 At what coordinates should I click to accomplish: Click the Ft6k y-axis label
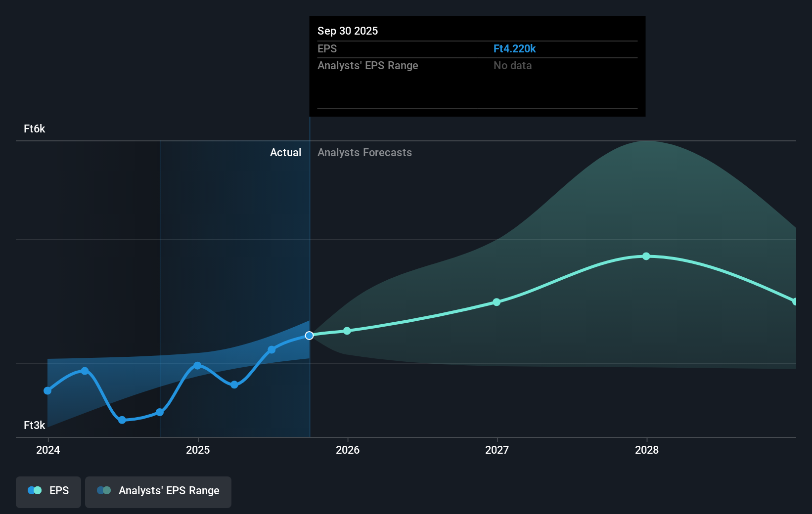[x=34, y=128]
